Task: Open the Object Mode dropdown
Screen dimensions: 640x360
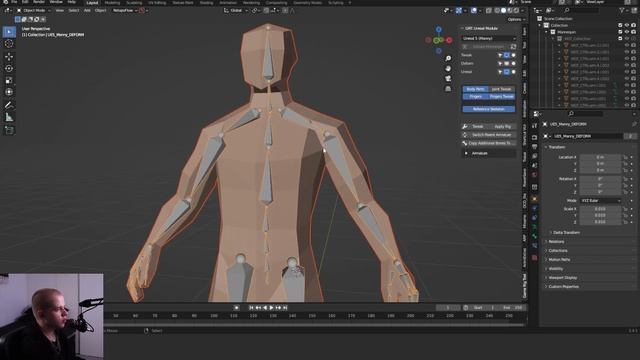Action: 33,10
